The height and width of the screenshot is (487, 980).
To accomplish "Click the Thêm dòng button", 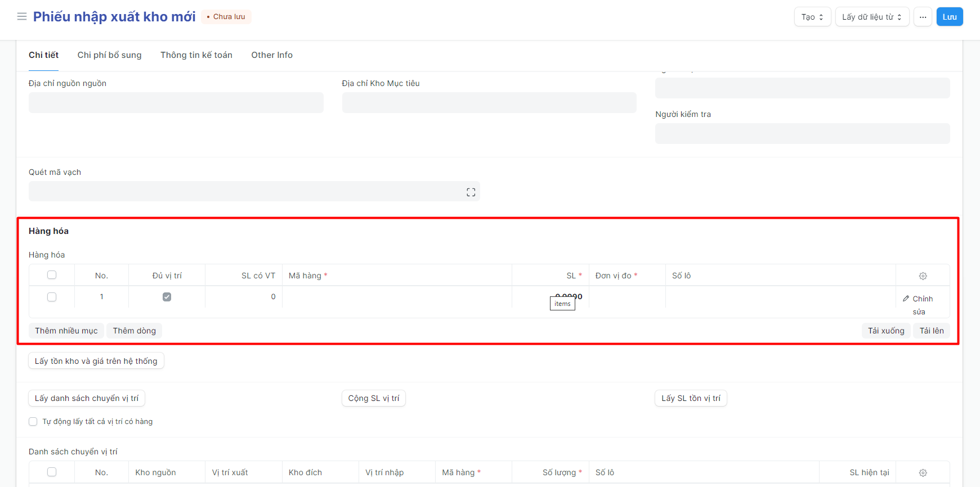I will tap(134, 331).
